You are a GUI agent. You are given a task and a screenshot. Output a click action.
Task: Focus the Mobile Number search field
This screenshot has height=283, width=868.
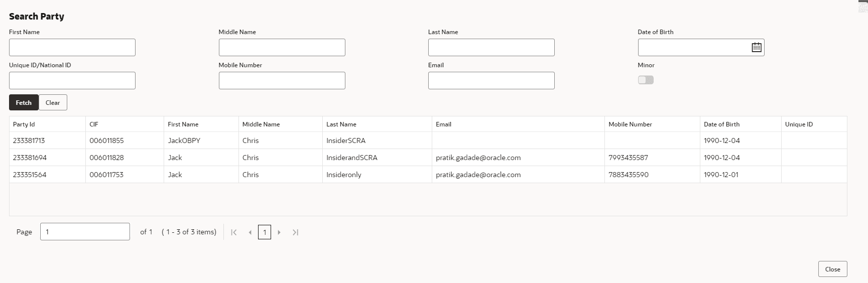(282, 80)
